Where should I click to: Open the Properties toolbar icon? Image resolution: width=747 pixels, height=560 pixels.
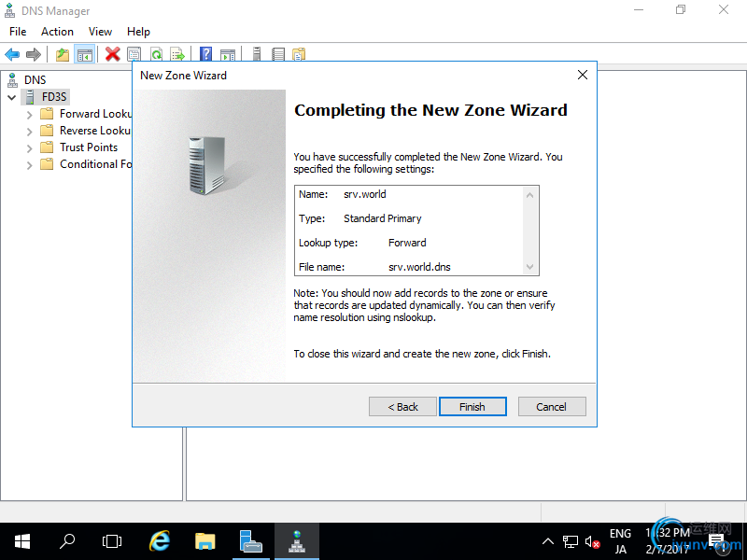tap(134, 54)
